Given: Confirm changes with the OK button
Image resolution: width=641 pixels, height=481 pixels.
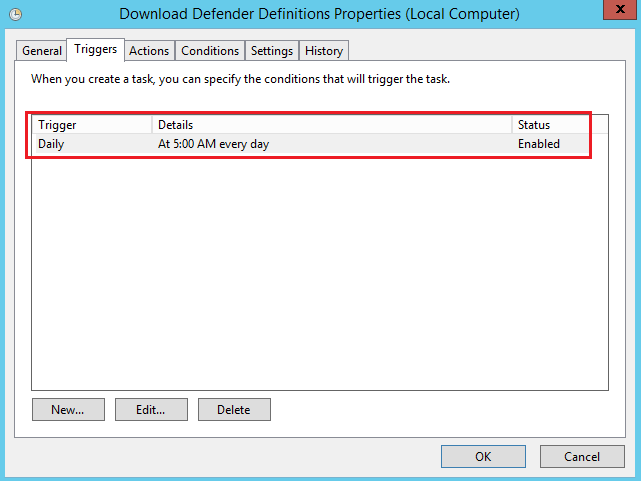Looking at the screenshot, I should coord(483,456).
